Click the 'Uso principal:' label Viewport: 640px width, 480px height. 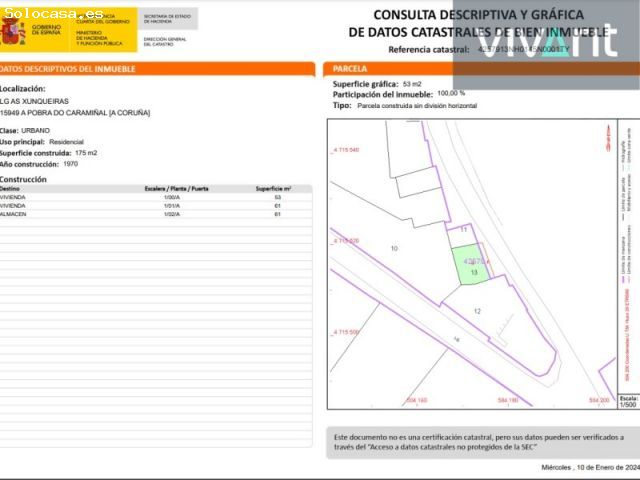point(22,142)
